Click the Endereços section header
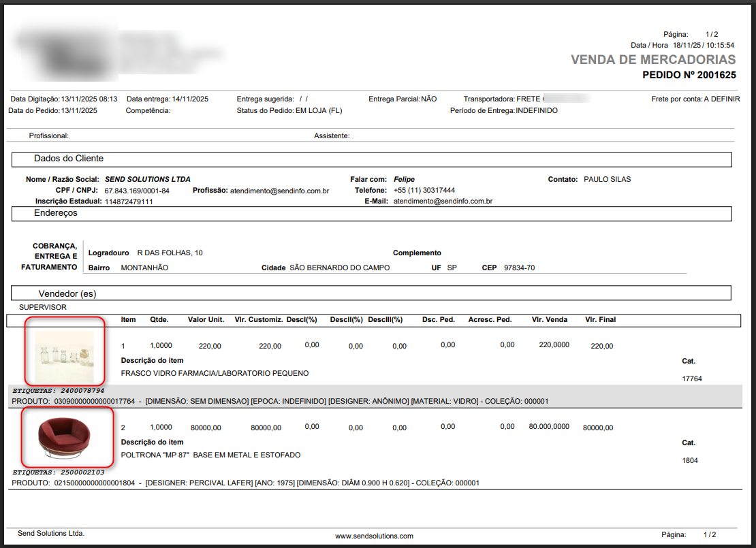Image resolution: width=756 pixels, height=548 pixels. 56,213
